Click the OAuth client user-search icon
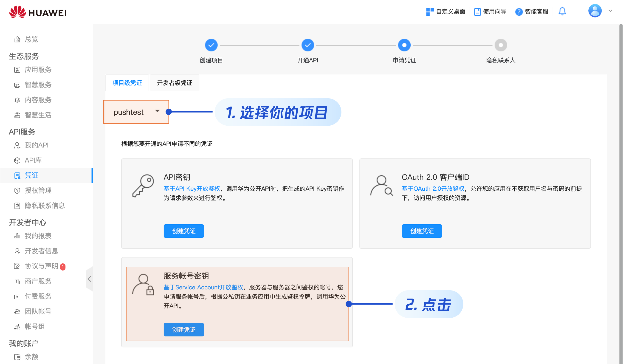This screenshot has width=623, height=364. pyautogui.click(x=381, y=186)
